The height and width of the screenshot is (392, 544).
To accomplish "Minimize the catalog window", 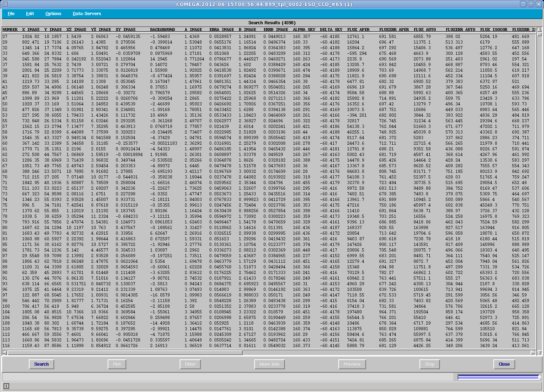I will click(x=524, y=4).
